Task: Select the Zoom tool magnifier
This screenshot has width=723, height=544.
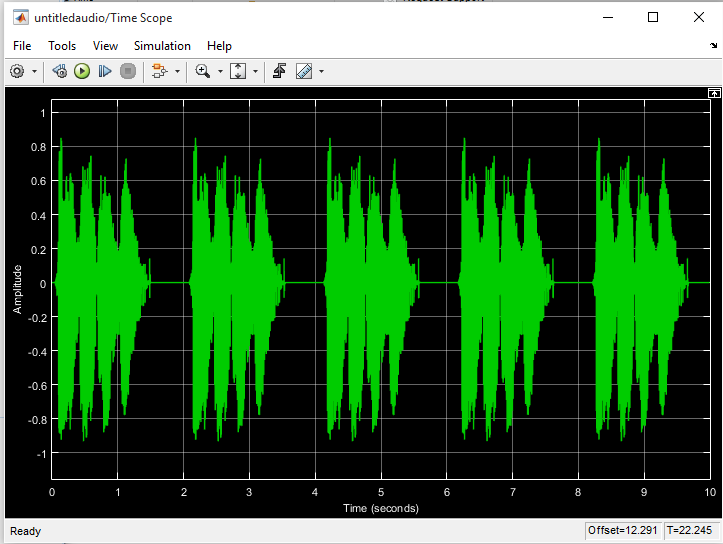Action: point(202,71)
